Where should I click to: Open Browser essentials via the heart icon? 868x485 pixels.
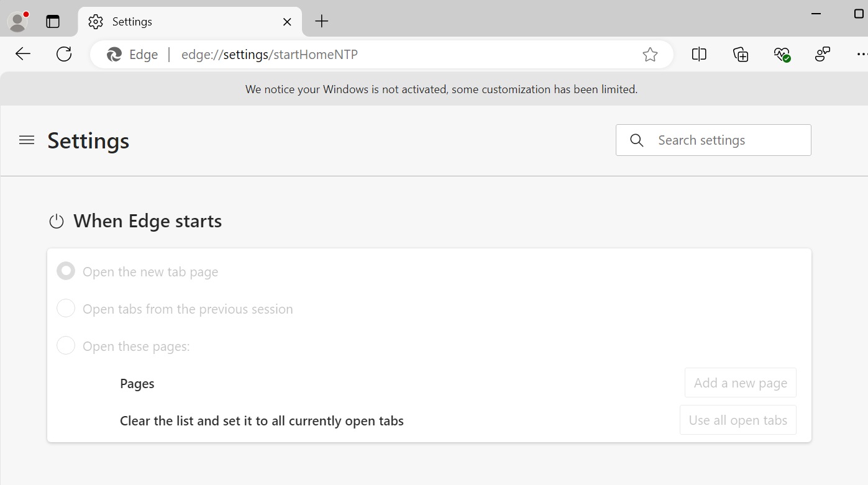[x=782, y=54]
